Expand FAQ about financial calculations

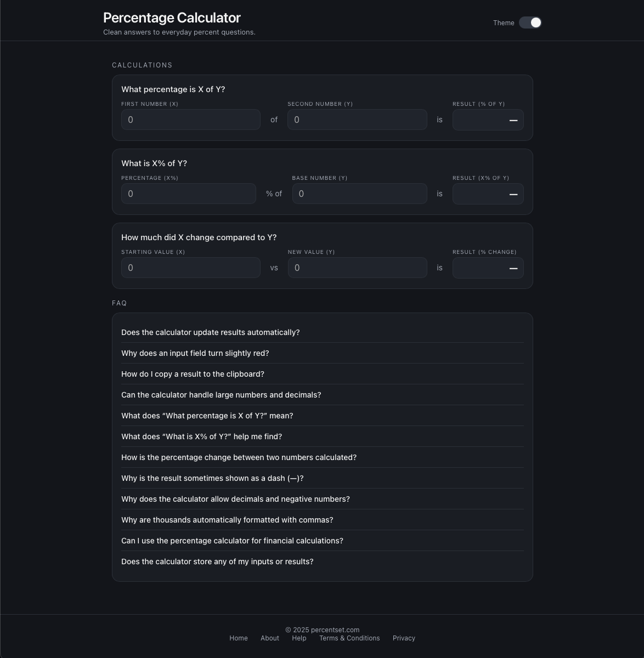[323, 541]
